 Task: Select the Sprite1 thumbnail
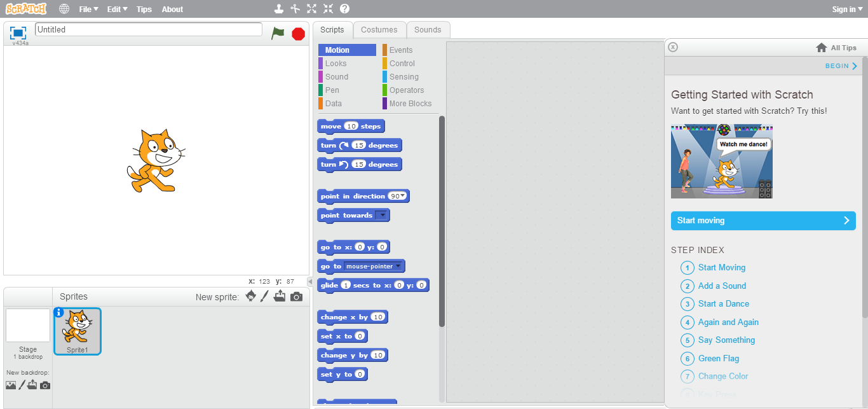[78, 331]
